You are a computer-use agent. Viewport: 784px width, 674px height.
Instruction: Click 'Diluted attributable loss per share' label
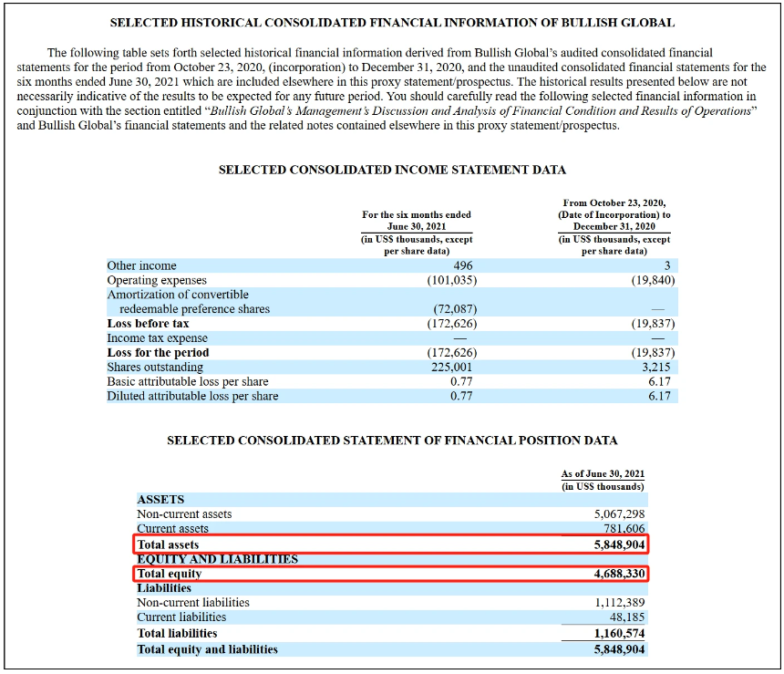tap(192, 397)
